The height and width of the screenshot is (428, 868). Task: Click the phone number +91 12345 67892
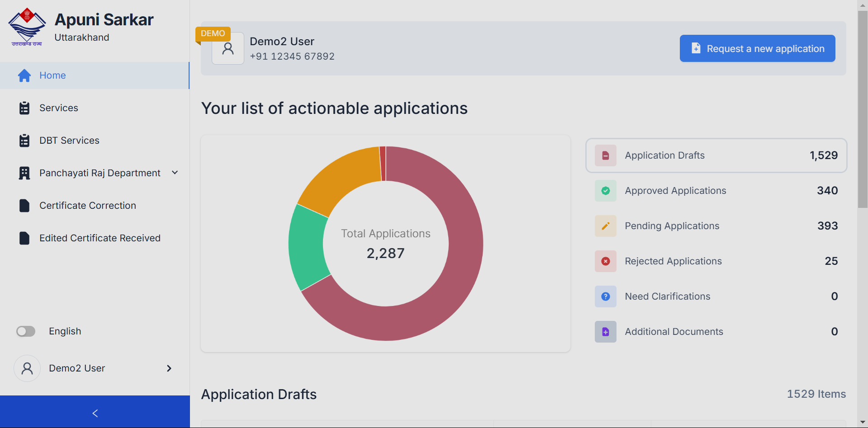(292, 56)
